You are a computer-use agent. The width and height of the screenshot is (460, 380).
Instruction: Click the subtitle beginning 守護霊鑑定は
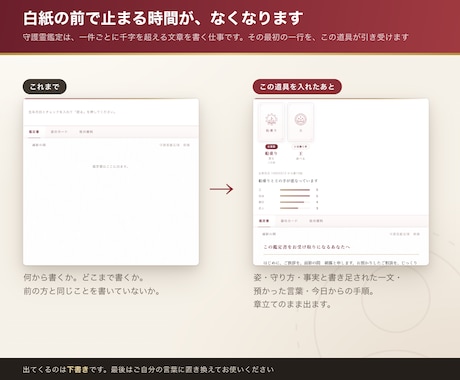tap(216, 37)
